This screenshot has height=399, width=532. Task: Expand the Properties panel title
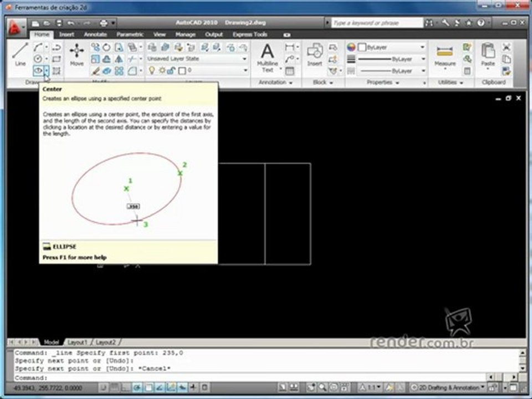coord(383,83)
